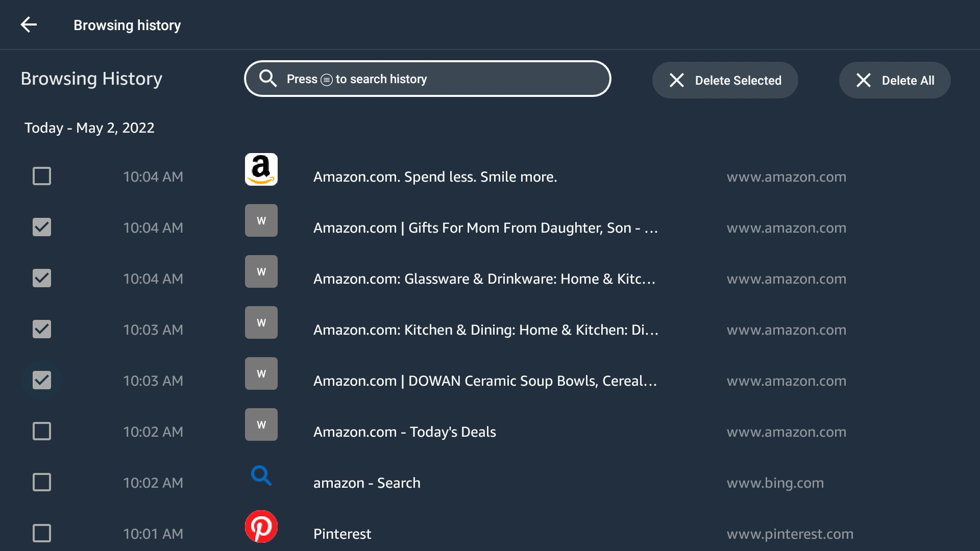Click the X icon in Delete All

[x=864, y=80]
